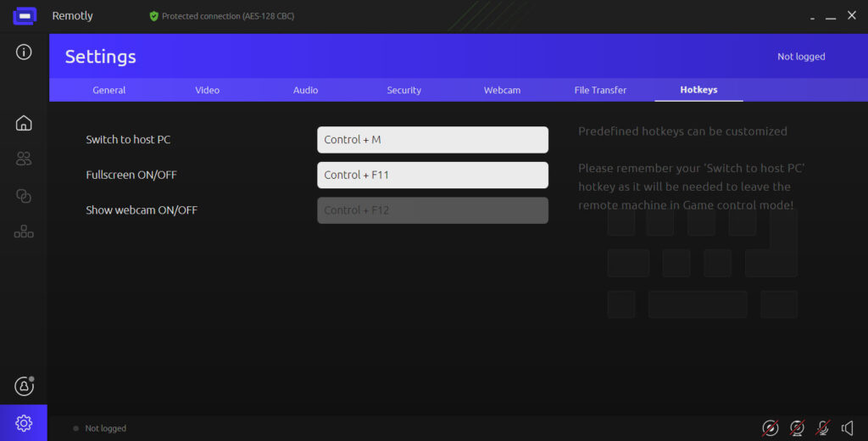Toggle the speaker sound icon
The width and height of the screenshot is (868, 441).
tap(847, 428)
